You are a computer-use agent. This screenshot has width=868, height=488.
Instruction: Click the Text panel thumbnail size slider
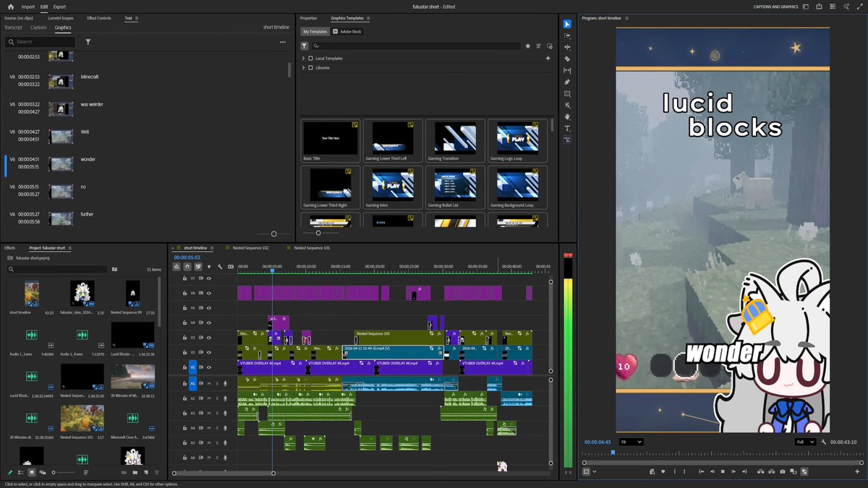(273, 234)
